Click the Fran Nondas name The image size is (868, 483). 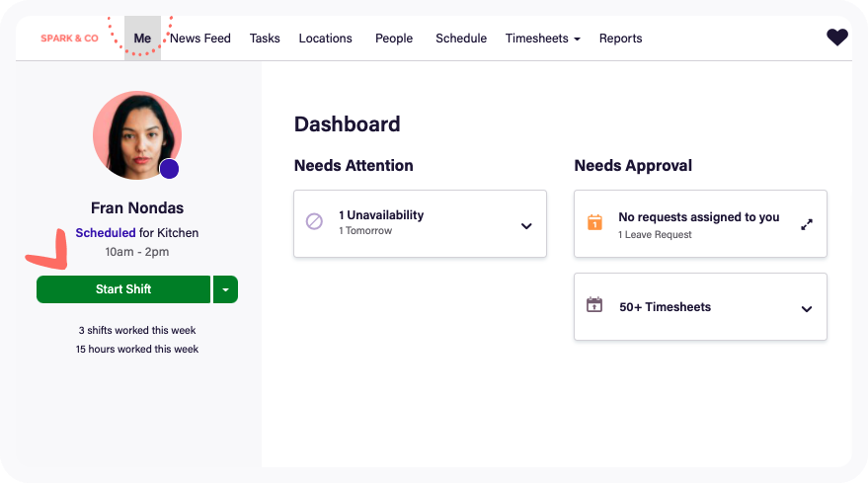coord(137,207)
